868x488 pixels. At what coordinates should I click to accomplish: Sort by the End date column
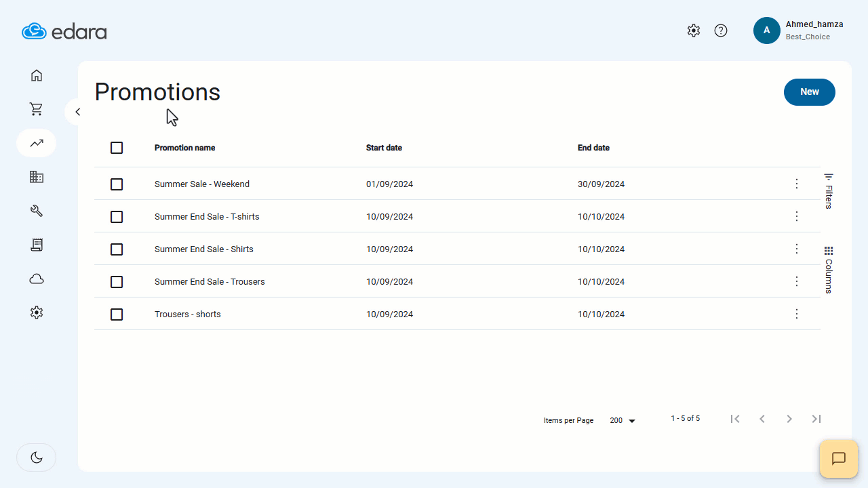click(x=594, y=148)
